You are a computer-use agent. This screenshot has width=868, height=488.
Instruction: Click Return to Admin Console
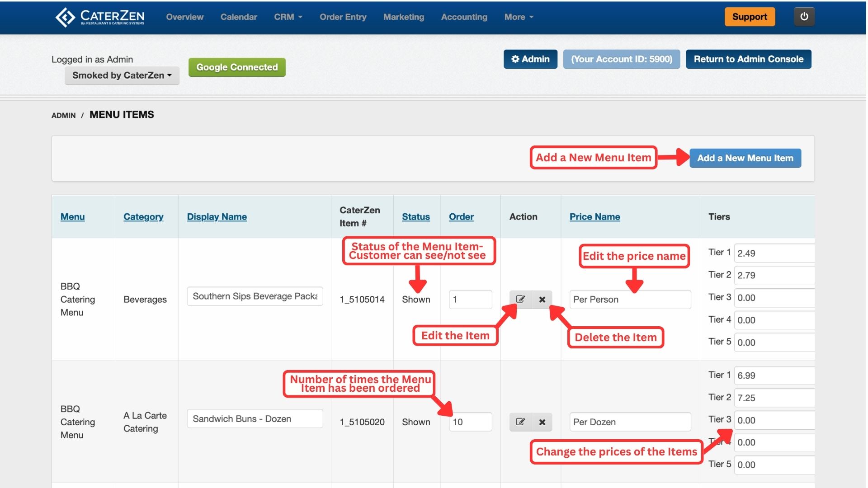(x=748, y=59)
